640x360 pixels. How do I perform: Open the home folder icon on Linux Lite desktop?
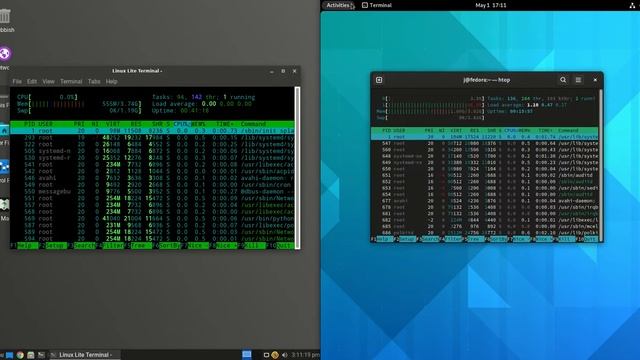pyautogui.click(x=4, y=131)
